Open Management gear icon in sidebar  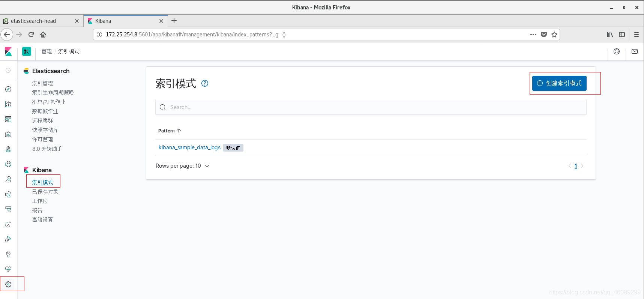(x=8, y=284)
